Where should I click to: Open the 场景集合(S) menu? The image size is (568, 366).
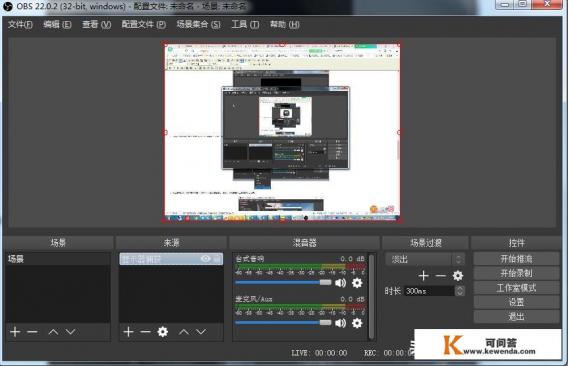(x=198, y=25)
